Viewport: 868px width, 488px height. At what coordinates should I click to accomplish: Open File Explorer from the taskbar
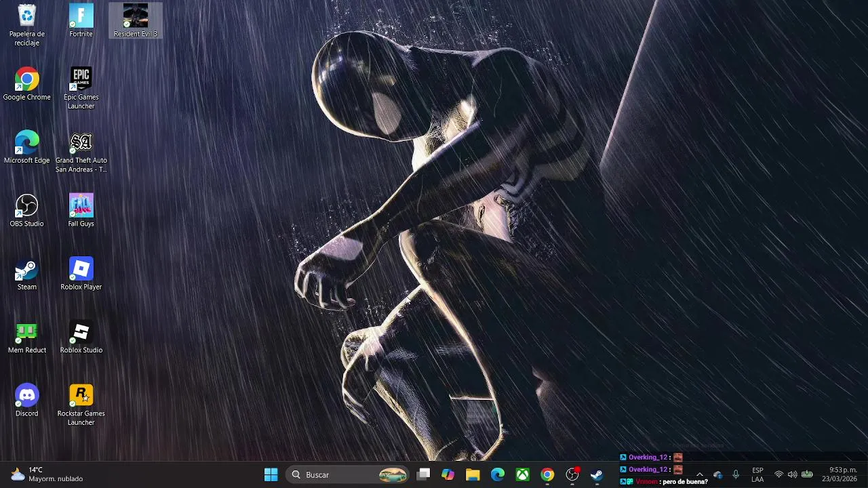click(473, 474)
